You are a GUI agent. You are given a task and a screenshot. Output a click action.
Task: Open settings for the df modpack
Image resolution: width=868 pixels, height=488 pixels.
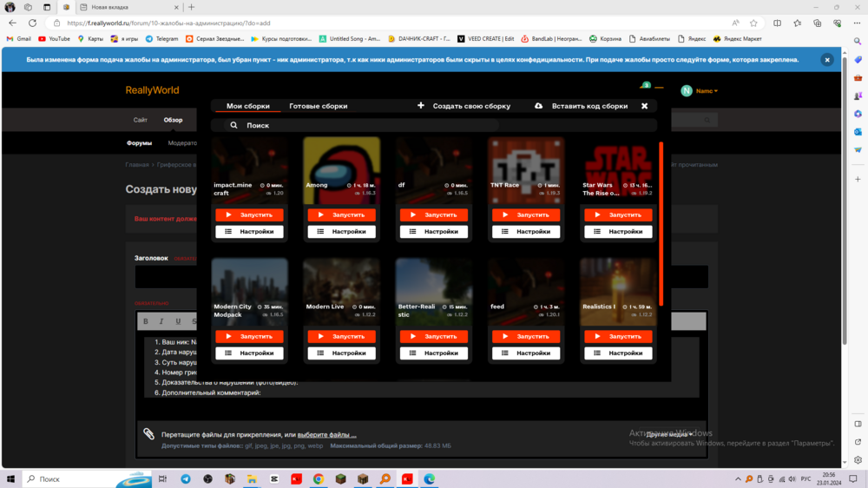pyautogui.click(x=434, y=232)
